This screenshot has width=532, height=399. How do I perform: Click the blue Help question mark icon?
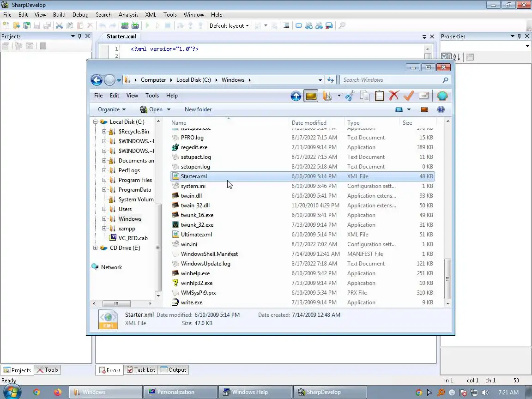coord(441,109)
